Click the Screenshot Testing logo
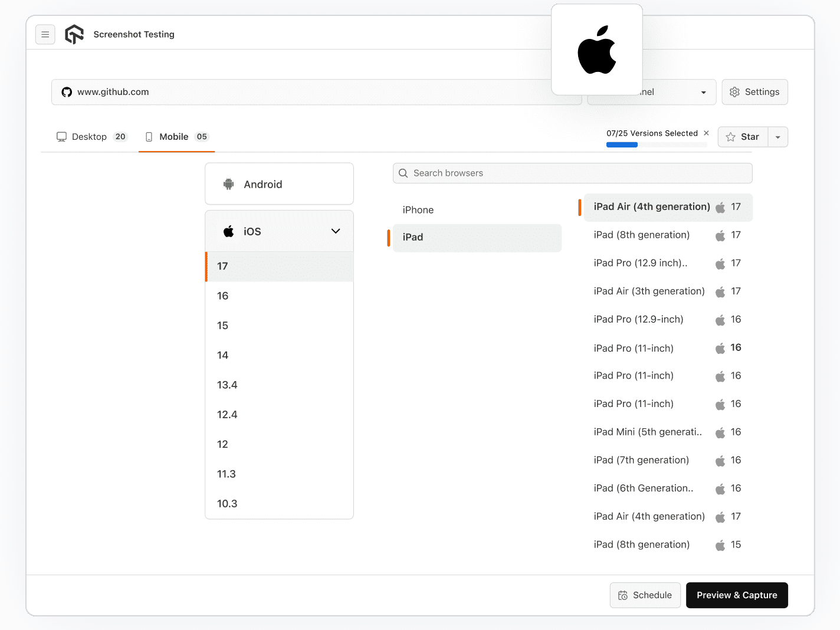 74,34
